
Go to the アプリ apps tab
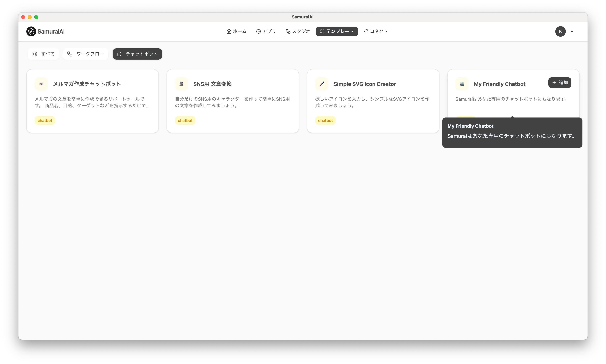(266, 31)
